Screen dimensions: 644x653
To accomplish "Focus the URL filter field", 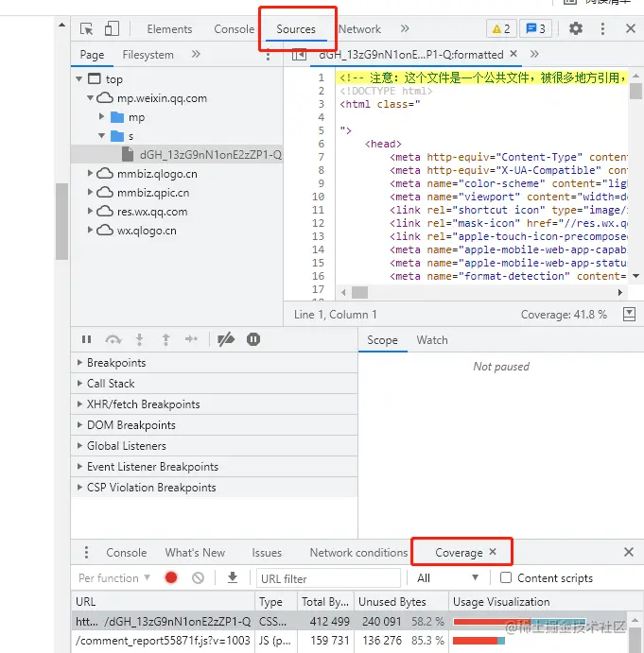I will pyautogui.click(x=328, y=578).
